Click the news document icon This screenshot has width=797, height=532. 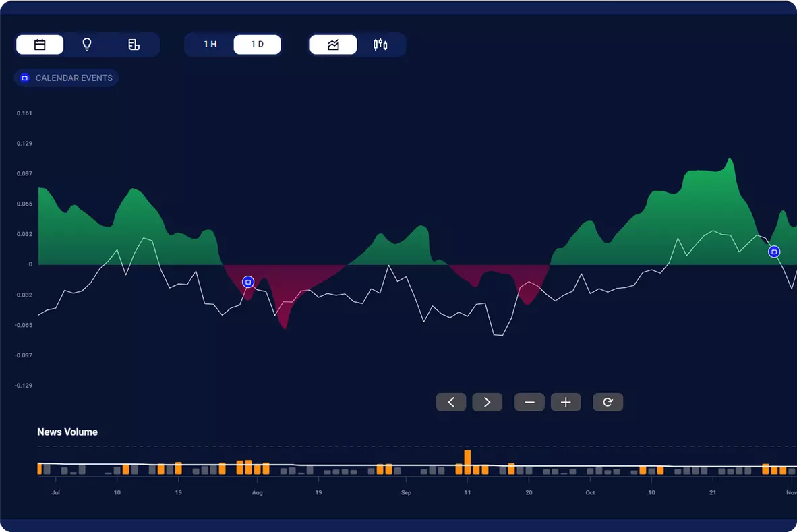(134, 45)
